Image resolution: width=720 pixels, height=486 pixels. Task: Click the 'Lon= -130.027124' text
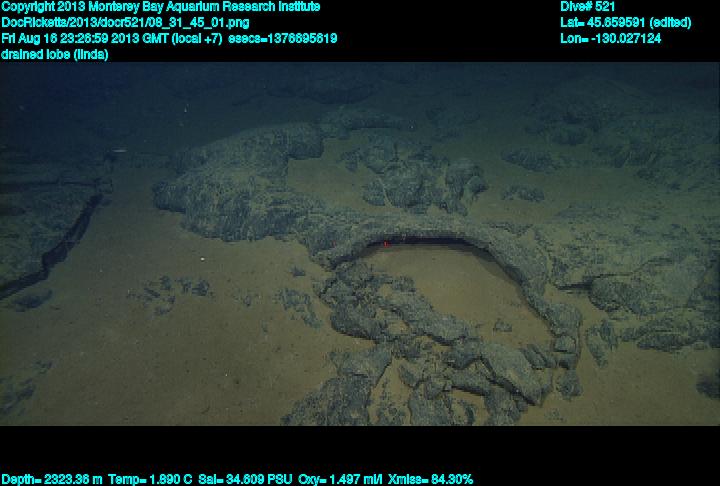tap(610, 38)
